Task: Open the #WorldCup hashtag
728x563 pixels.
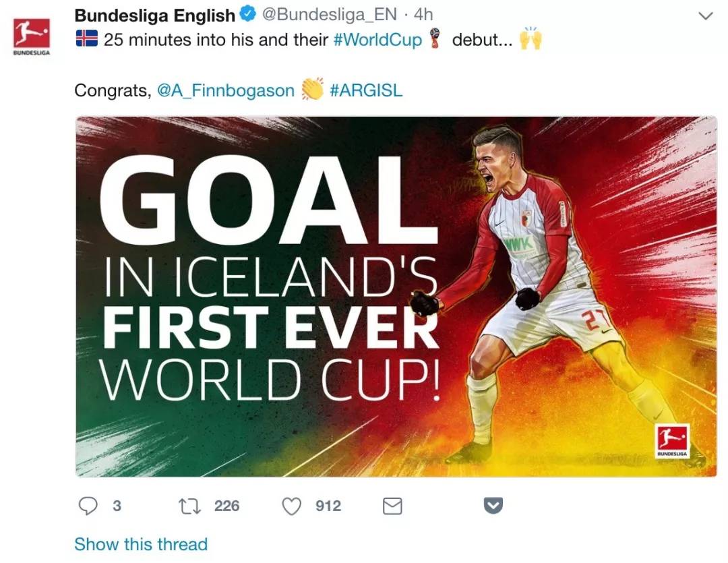Action: pos(377,40)
